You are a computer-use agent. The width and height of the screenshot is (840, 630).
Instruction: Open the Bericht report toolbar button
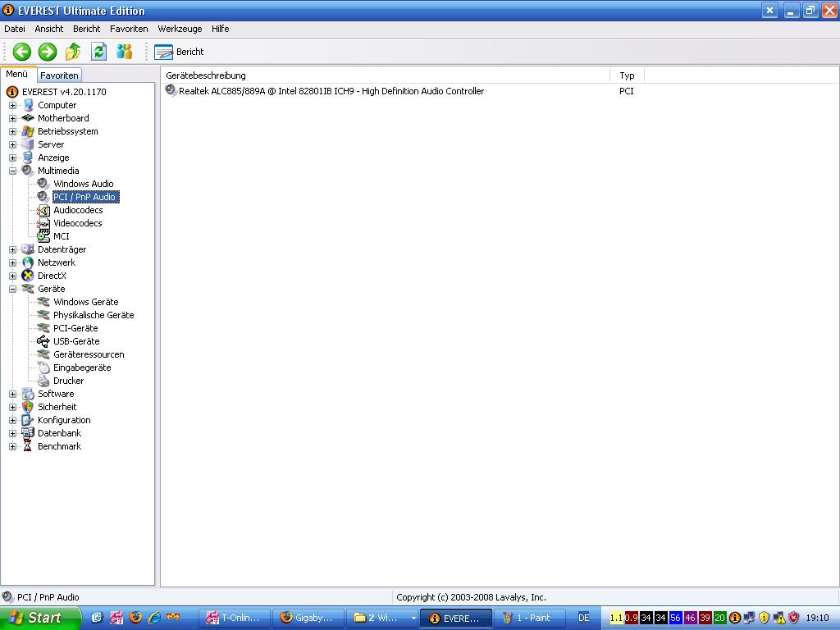point(179,52)
